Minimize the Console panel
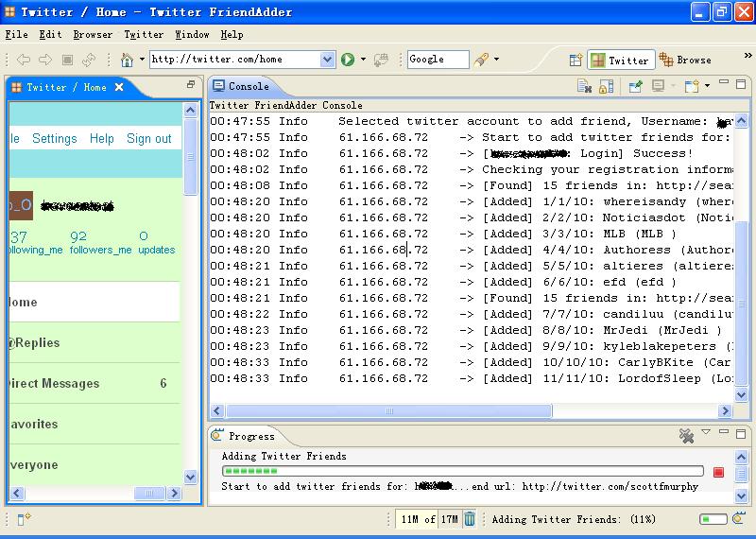The width and height of the screenshot is (756, 539). pos(724,82)
